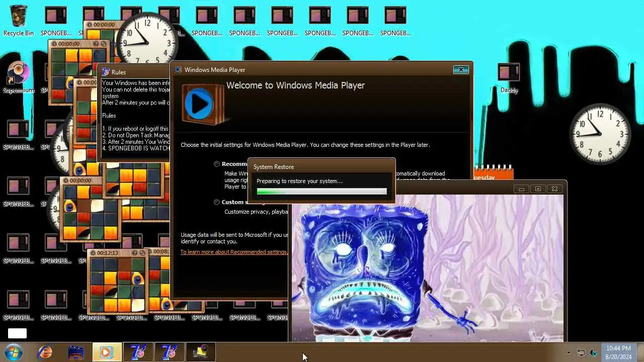The image size is (644, 362).
Task: Click 'Welcome to Windows Media Player' heading
Action: click(x=295, y=85)
